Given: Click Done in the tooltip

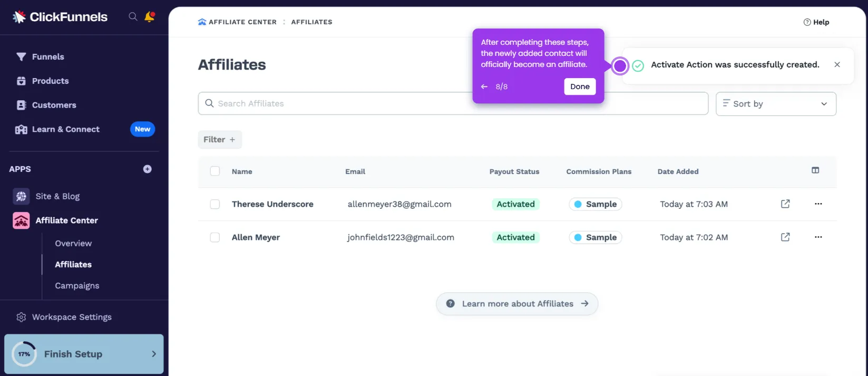Looking at the screenshot, I should point(580,86).
